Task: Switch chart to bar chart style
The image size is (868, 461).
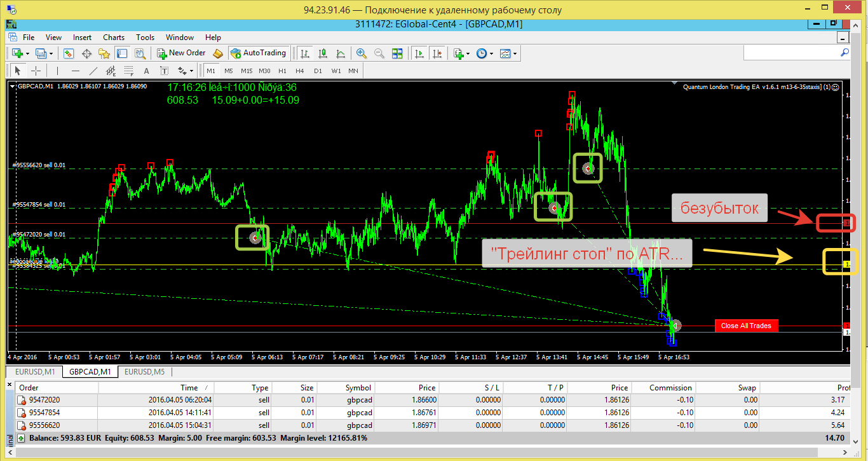Action: [x=305, y=53]
